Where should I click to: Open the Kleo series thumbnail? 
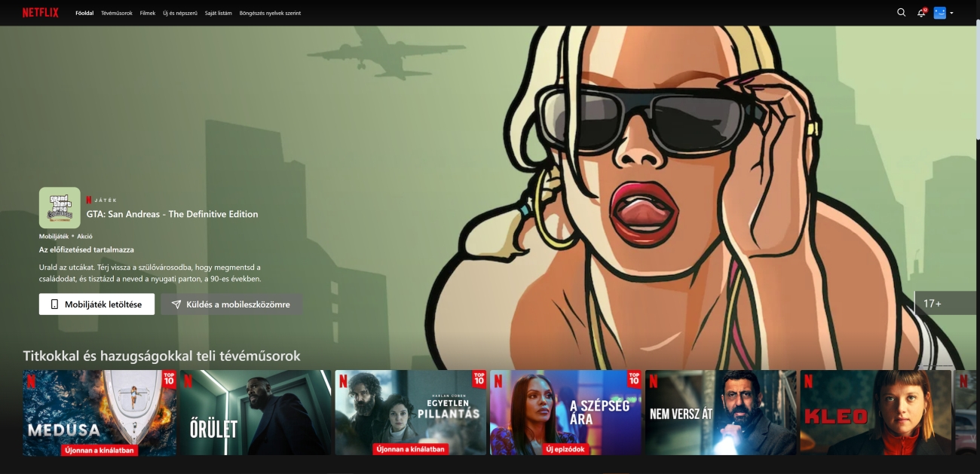tap(875, 412)
